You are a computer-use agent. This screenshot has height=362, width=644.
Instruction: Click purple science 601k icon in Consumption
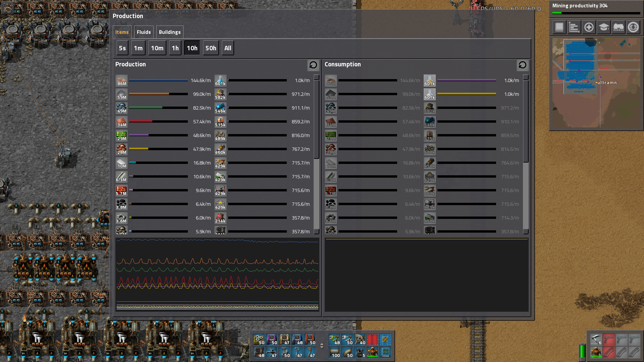[430, 80]
